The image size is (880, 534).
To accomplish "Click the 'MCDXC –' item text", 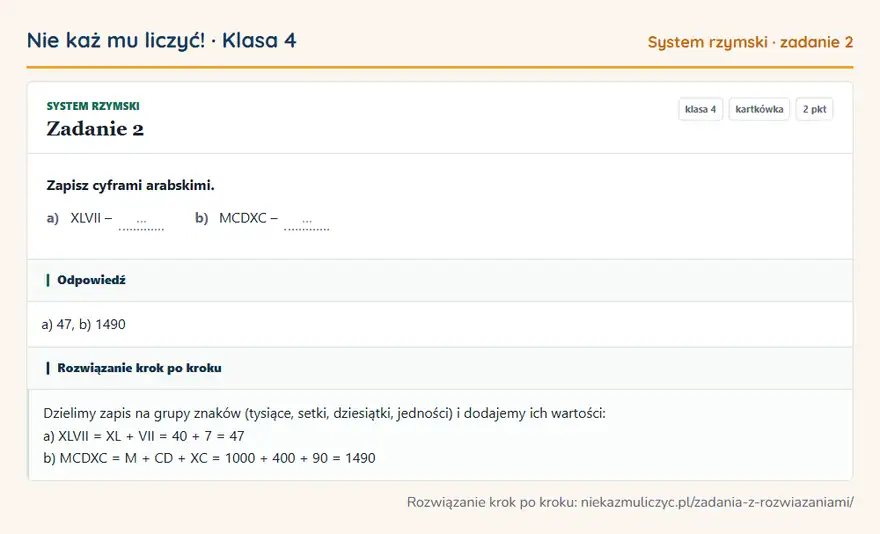I will [x=248, y=218].
